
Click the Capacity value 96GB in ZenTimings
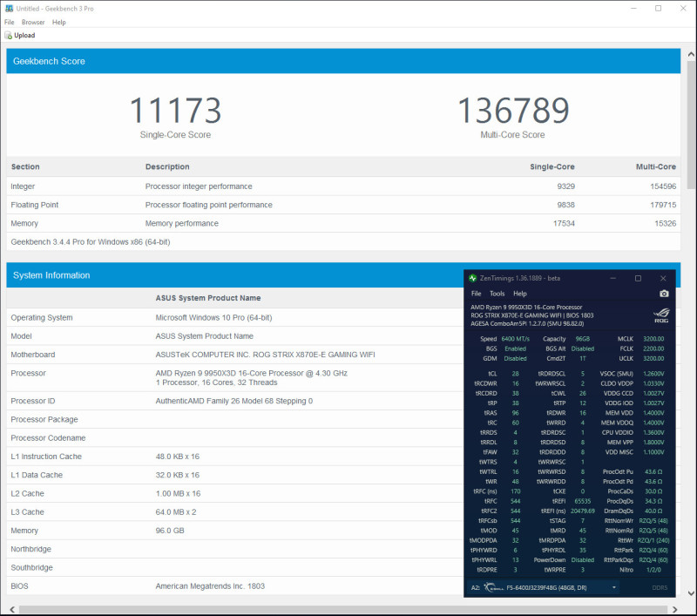pyautogui.click(x=582, y=339)
